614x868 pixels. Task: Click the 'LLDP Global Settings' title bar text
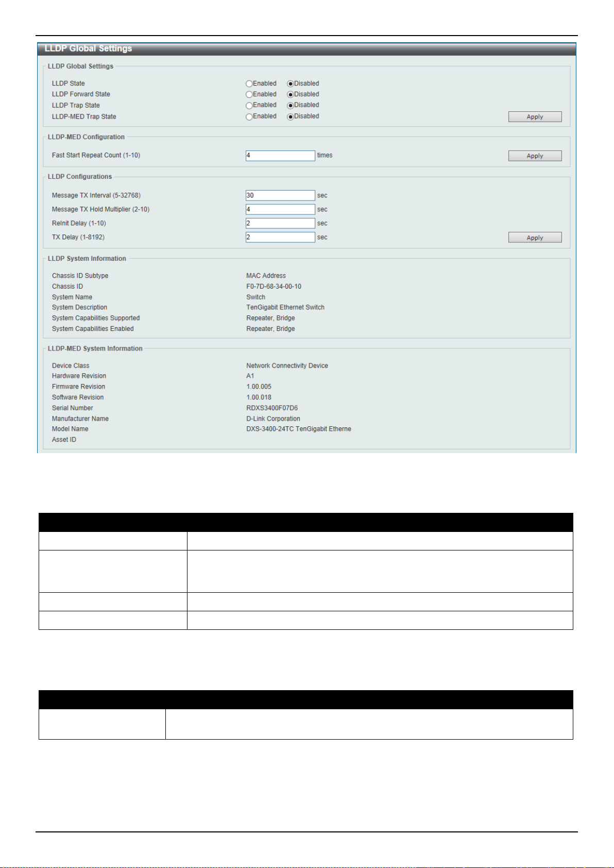[x=88, y=48]
